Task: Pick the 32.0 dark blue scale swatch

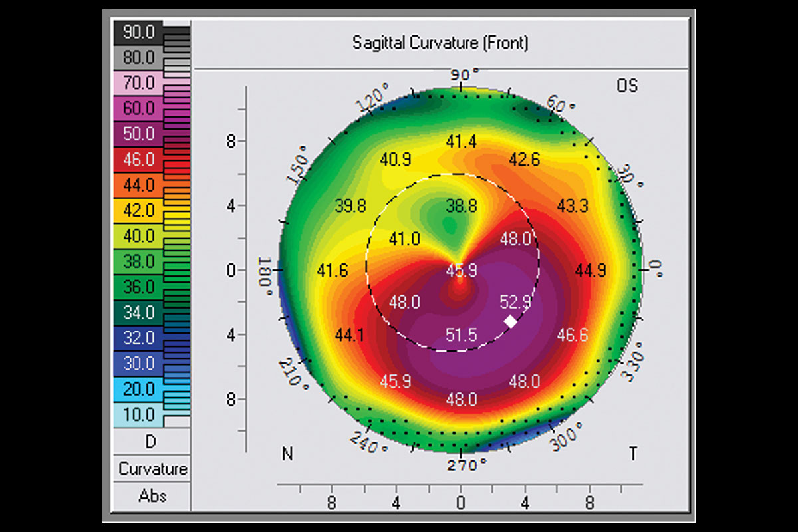Action: (138, 338)
